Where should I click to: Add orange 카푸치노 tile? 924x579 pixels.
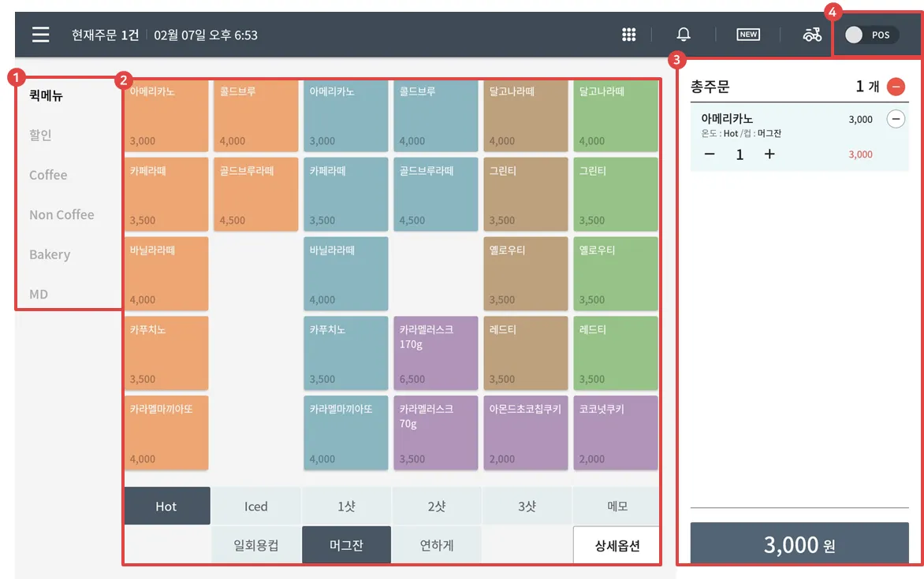tap(166, 354)
